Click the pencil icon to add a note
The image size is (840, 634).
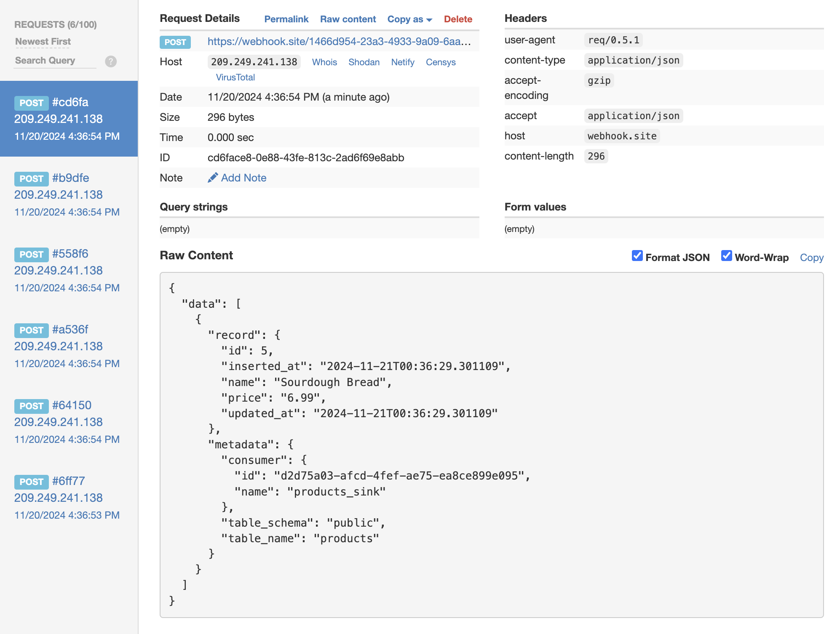pos(214,178)
